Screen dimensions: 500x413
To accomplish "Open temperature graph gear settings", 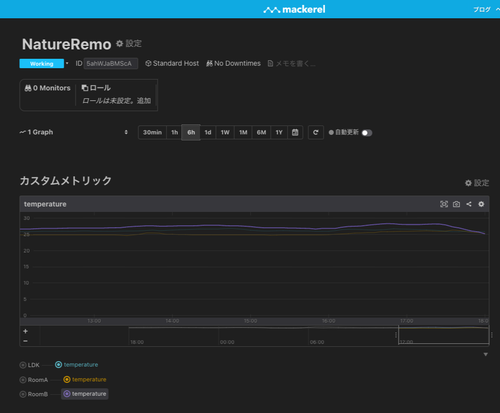I will click(x=481, y=204).
